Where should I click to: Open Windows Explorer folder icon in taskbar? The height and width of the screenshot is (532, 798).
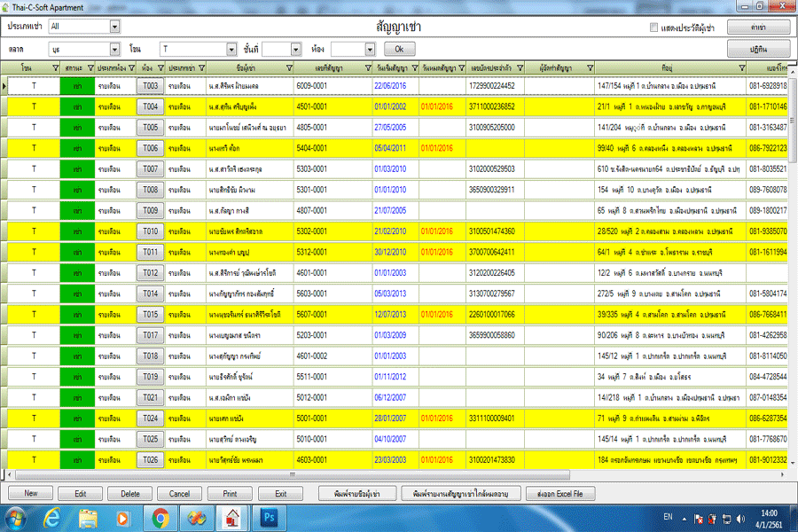click(x=89, y=517)
